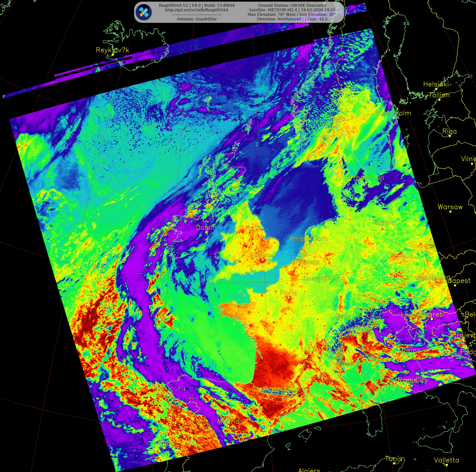Image resolution: width=476 pixels, height=472 pixels.
Task: Click the Madrid city marker dot
Action: tap(228, 426)
